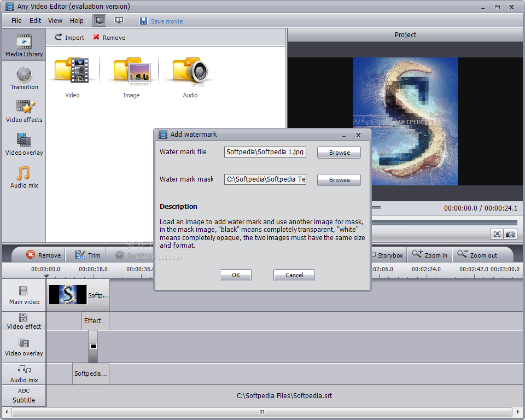
Task: Open the Audio mix sidebar panel
Action: click(x=24, y=177)
